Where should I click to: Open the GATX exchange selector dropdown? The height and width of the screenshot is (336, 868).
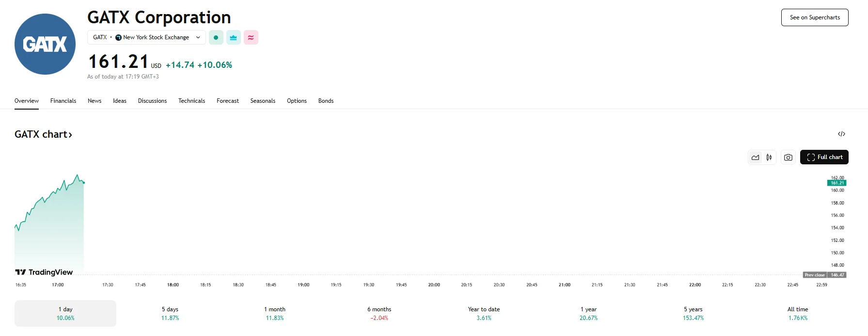(146, 37)
